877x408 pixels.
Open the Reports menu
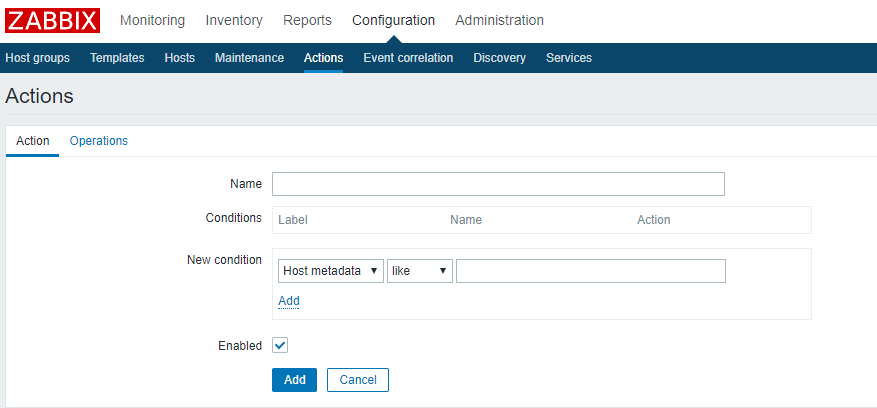point(307,20)
